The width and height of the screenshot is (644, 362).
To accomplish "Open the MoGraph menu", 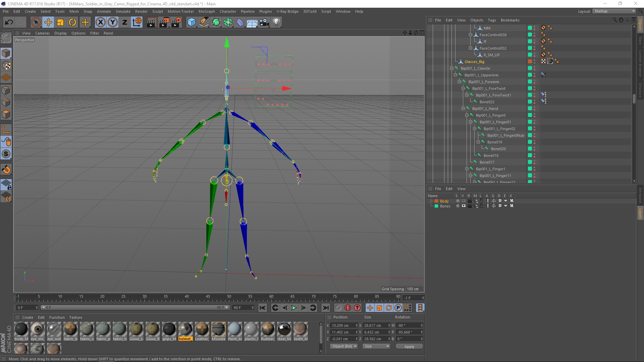I will click(x=207, y=11).
